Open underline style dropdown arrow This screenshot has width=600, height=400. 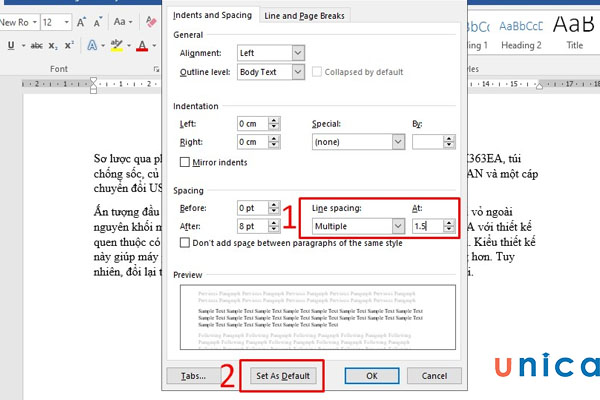23,46
